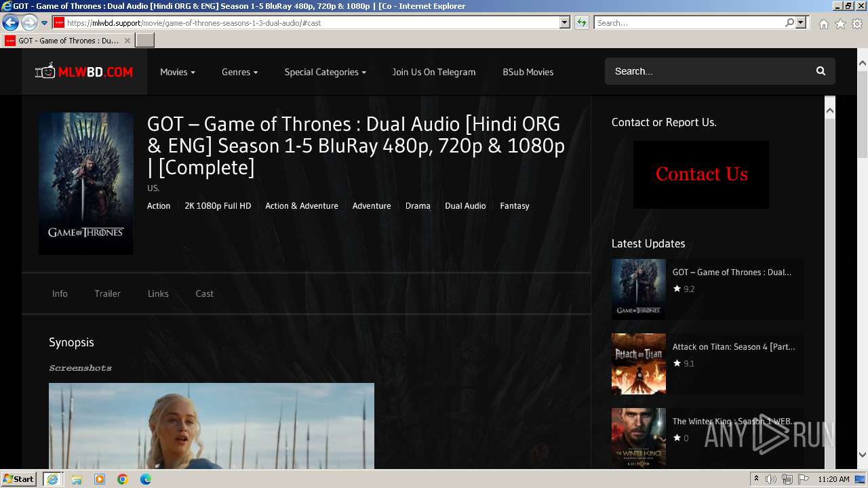This screenshot has width=868, height=488.
Task: Open File Explorer from taskbar
Action: (77, 479)
